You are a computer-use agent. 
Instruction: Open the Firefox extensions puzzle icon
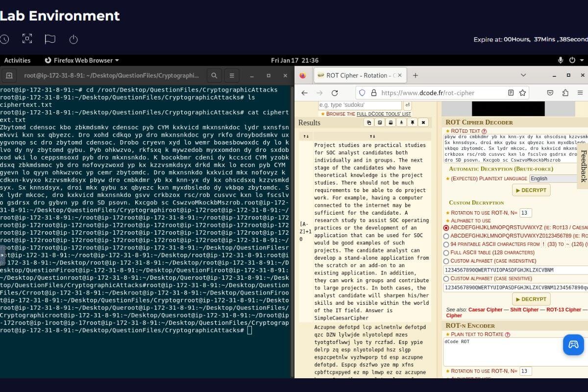[565, 93]
